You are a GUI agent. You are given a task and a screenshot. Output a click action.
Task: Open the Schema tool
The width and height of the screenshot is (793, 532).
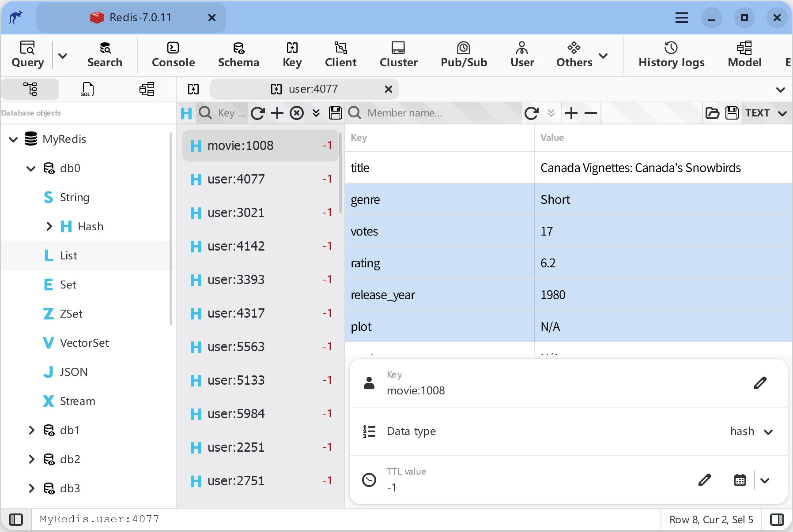coord(238,55)
